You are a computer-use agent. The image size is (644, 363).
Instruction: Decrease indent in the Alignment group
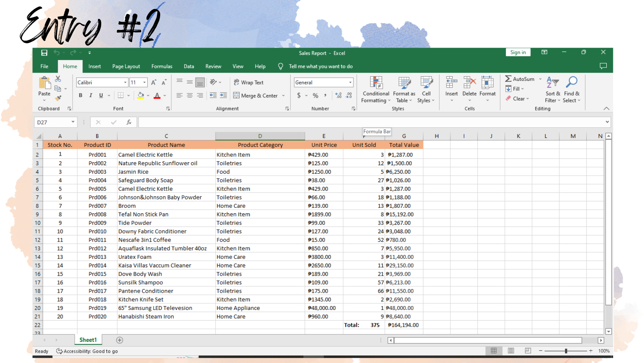point(213,95)
